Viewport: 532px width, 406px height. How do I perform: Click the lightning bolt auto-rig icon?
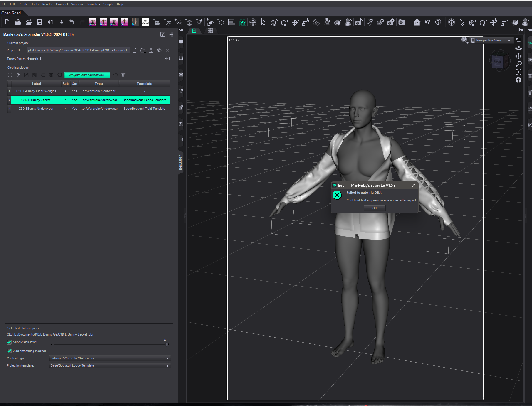[x=18, y=75]
